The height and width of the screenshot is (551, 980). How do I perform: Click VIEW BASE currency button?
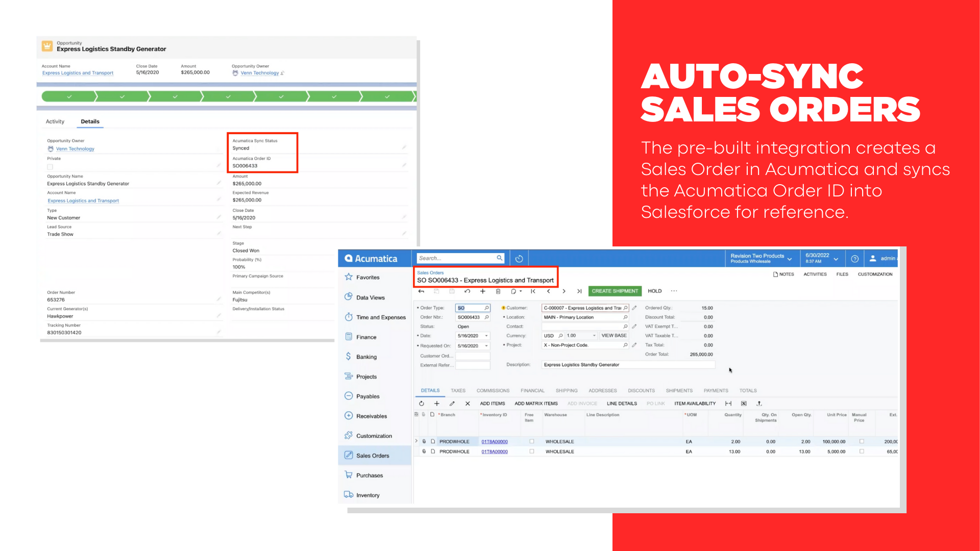coord(614,336)
